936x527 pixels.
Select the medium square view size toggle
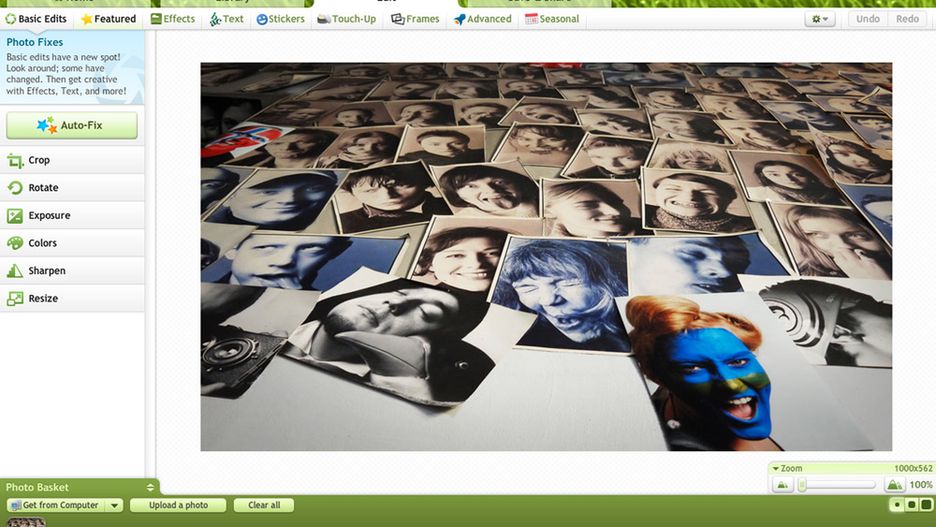(912, 505)
